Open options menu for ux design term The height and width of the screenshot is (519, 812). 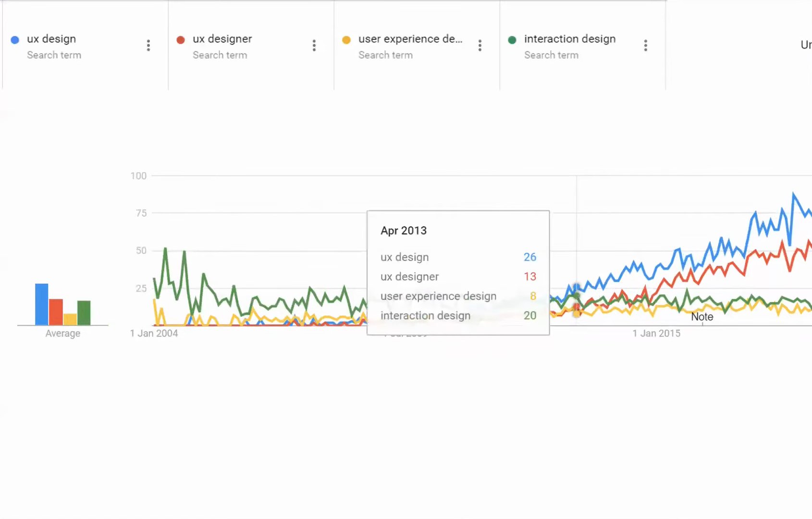(x=148, y=46)
